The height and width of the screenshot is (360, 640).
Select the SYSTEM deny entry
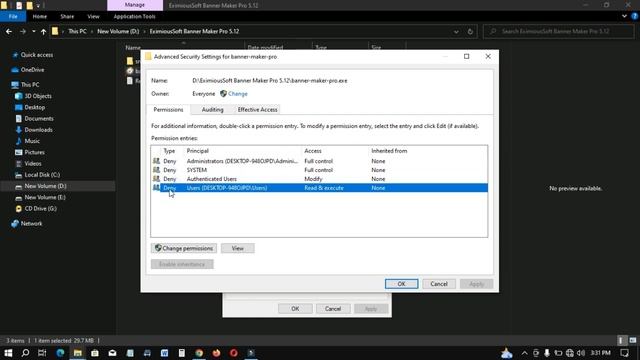pyautogui.click(x=319, y=170)
